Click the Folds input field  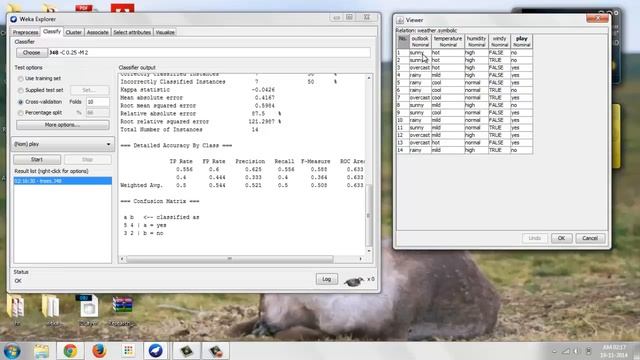[98, 102]
